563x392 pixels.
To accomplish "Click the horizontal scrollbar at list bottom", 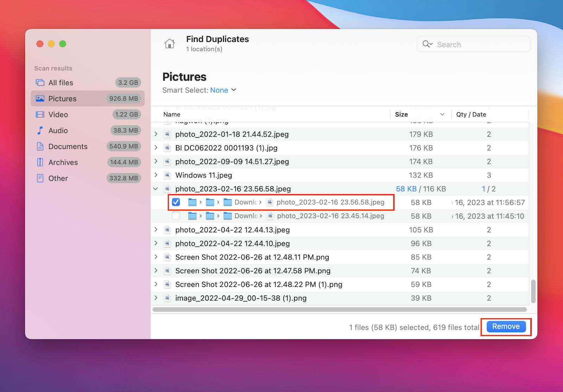I will point(340,310).
